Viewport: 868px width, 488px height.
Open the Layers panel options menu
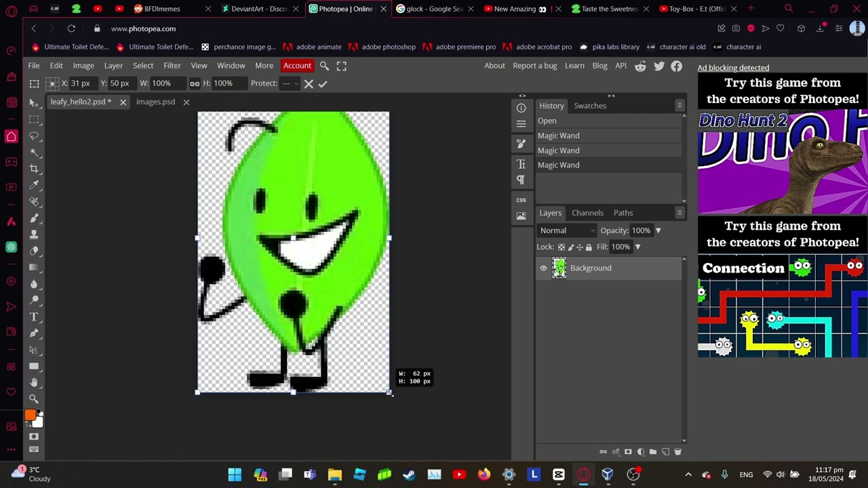(x=679, y=213)
